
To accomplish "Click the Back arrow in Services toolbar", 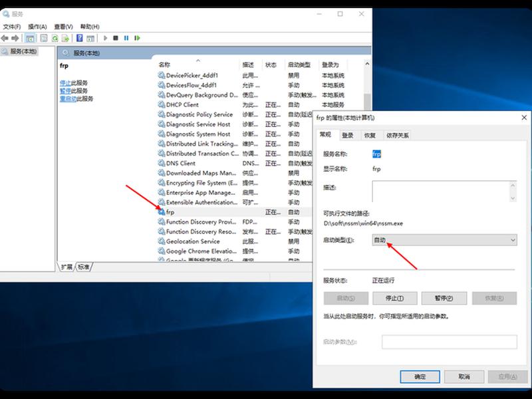I will 5,38.
